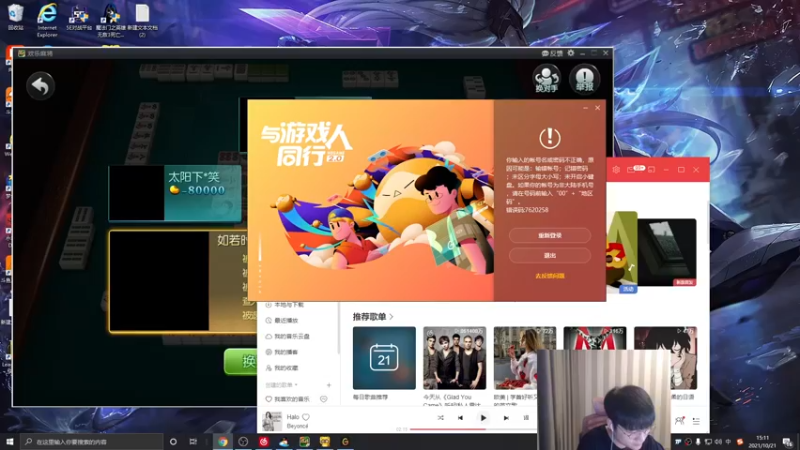Click the green 换 button in the game

pyautogui.click(x=241, y=361)
